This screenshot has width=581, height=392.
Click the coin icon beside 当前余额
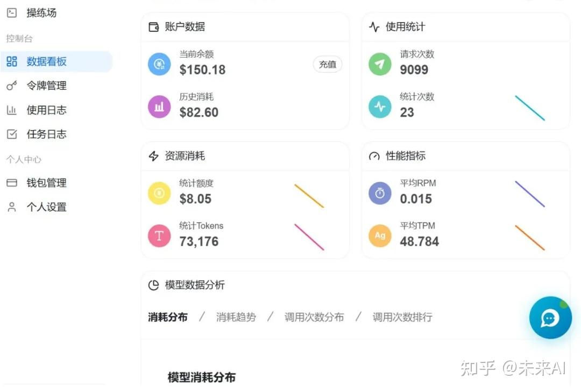click(159, 64)
